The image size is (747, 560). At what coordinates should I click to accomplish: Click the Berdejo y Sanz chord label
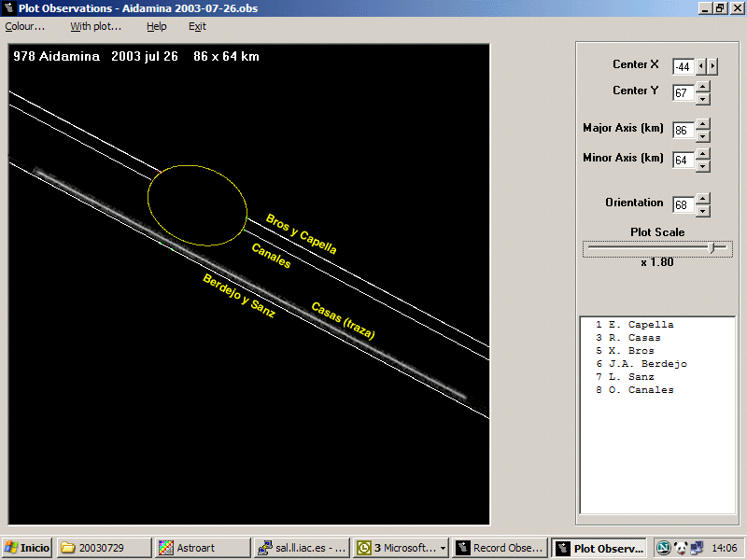click(239, 296)
